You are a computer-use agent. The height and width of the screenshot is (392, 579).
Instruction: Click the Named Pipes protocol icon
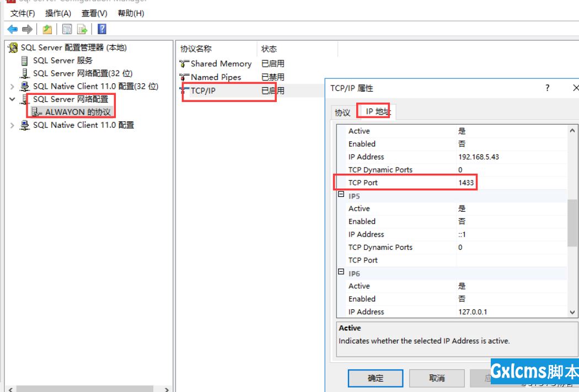tap(184, 77)
